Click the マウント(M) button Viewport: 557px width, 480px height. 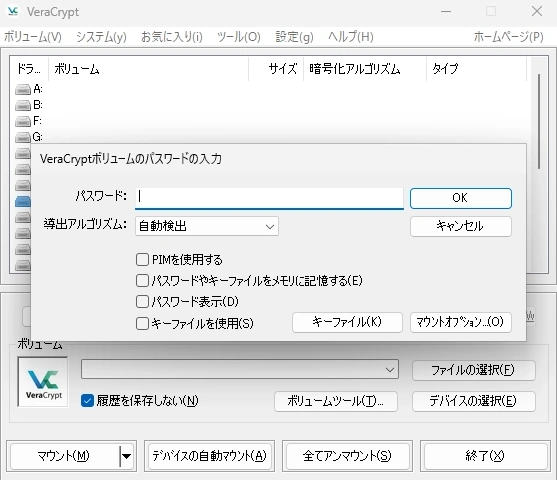pos(65,456)
